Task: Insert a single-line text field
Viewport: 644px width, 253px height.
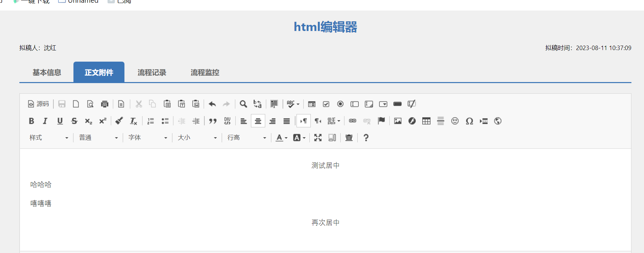Action: click(355, 104)
